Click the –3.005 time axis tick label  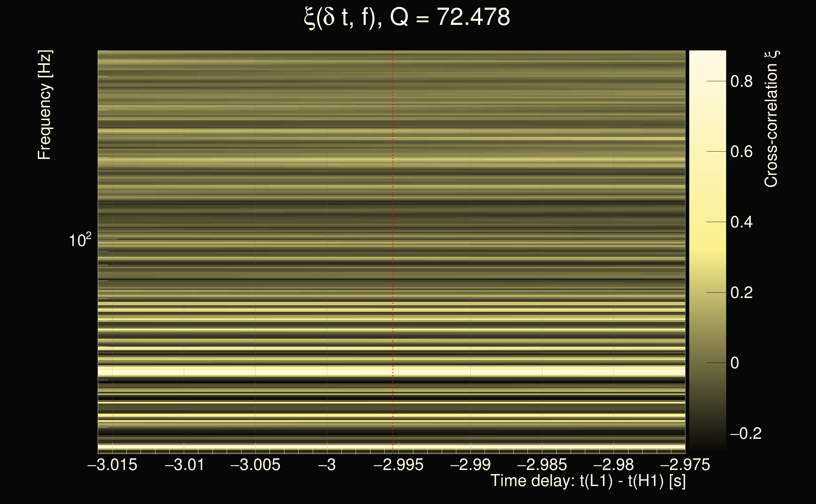pyautogui.click(x=255, y=465)
